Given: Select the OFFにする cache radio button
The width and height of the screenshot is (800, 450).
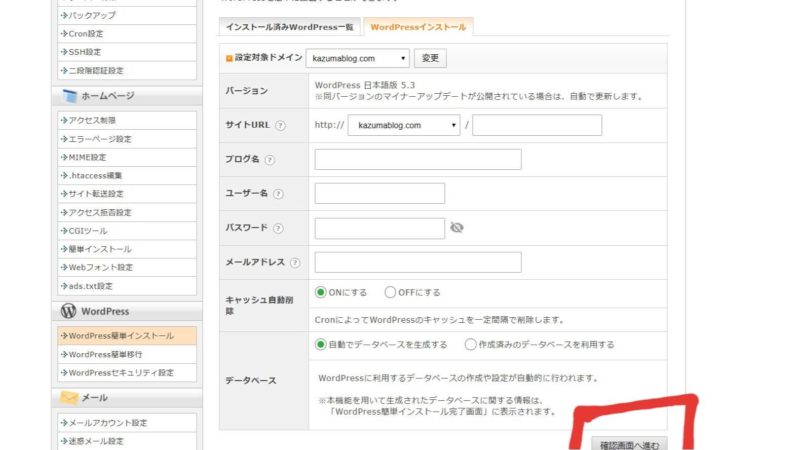Looking at the screenshot, I should click(390, 292).
